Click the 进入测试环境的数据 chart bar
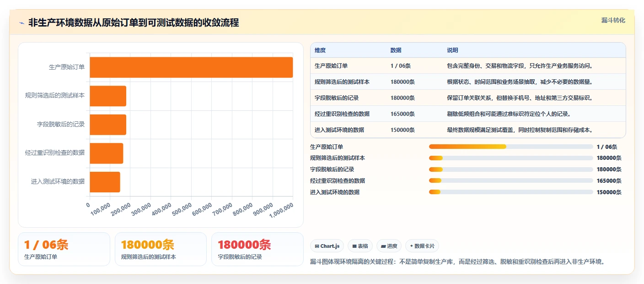Viewport: 644px width, 284px height. [105, 182]
